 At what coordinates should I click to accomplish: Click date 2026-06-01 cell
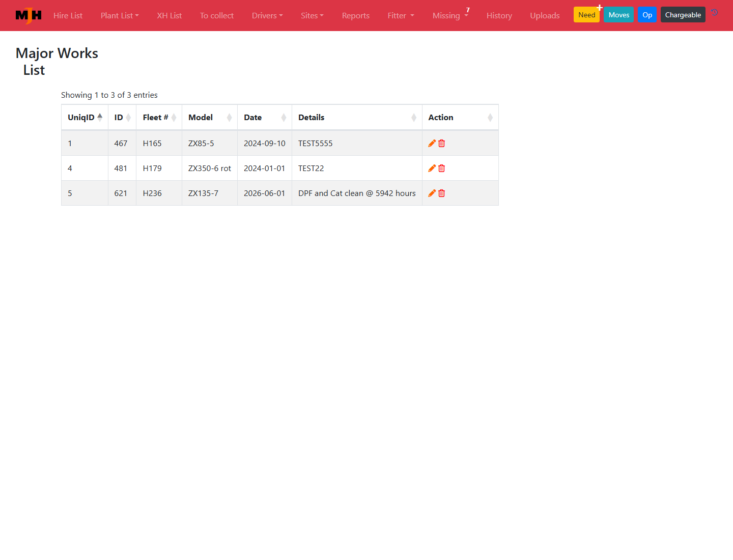[x=265, y=193]
